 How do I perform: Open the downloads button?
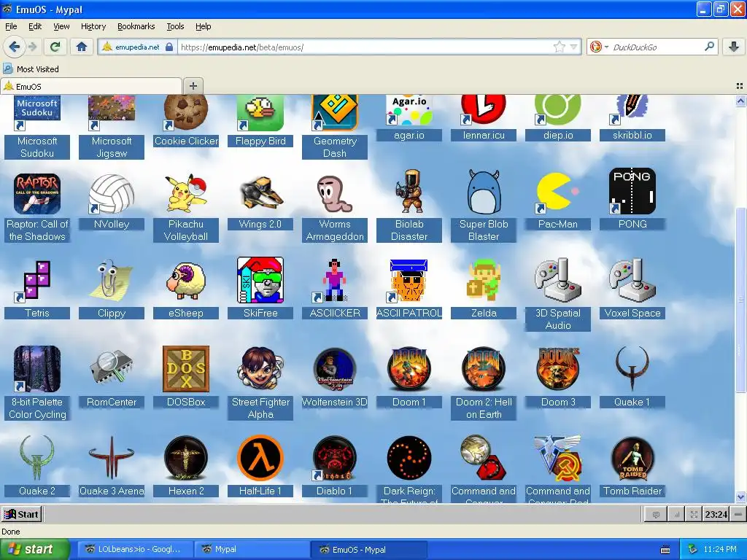[734, 47]
